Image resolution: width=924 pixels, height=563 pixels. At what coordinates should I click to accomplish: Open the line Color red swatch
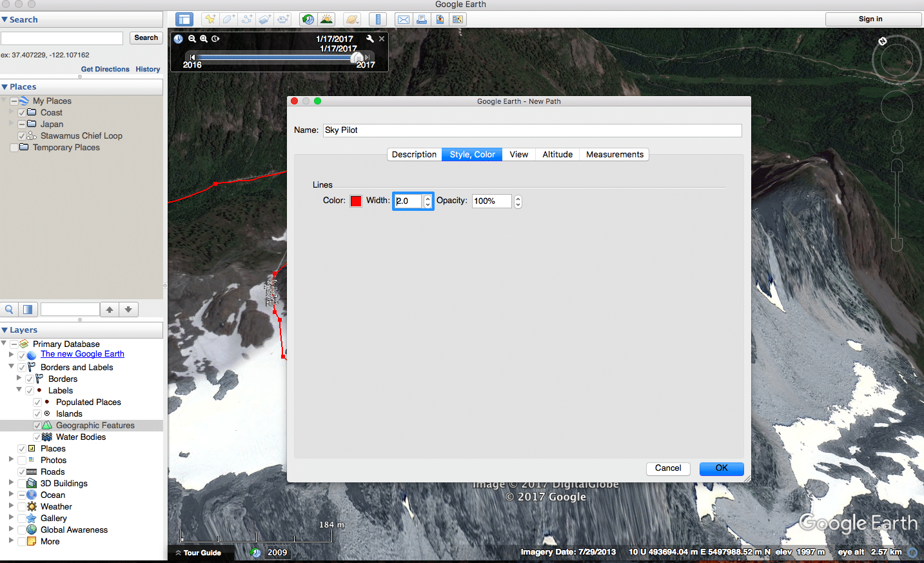click(x=356, y=201)
